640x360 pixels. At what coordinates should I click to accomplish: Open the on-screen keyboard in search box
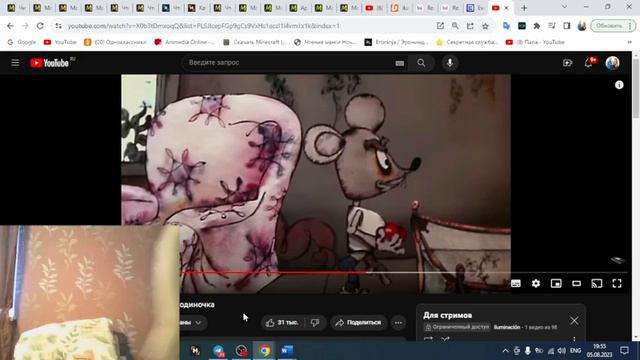tap(400, 63)
